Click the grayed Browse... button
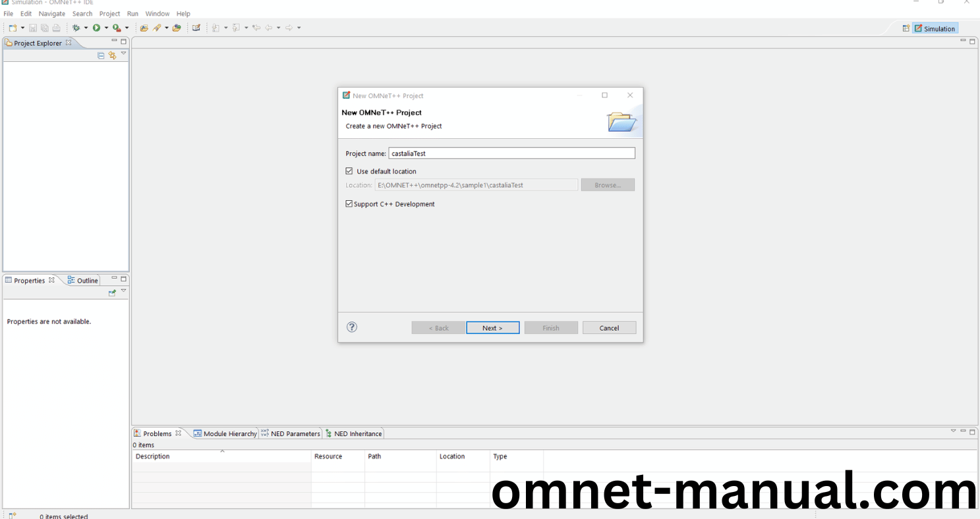 608,185
